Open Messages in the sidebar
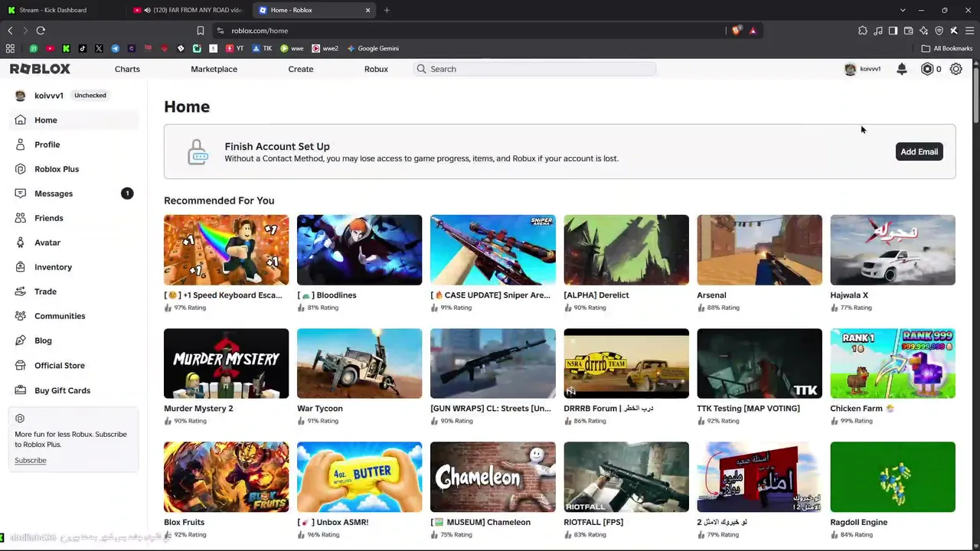 tap(73, 194)
